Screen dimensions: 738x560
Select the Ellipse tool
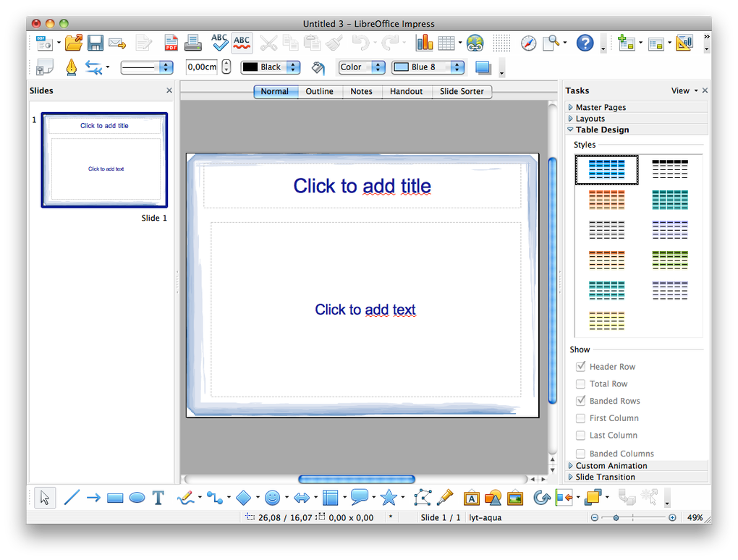click(x=137, y=498)
